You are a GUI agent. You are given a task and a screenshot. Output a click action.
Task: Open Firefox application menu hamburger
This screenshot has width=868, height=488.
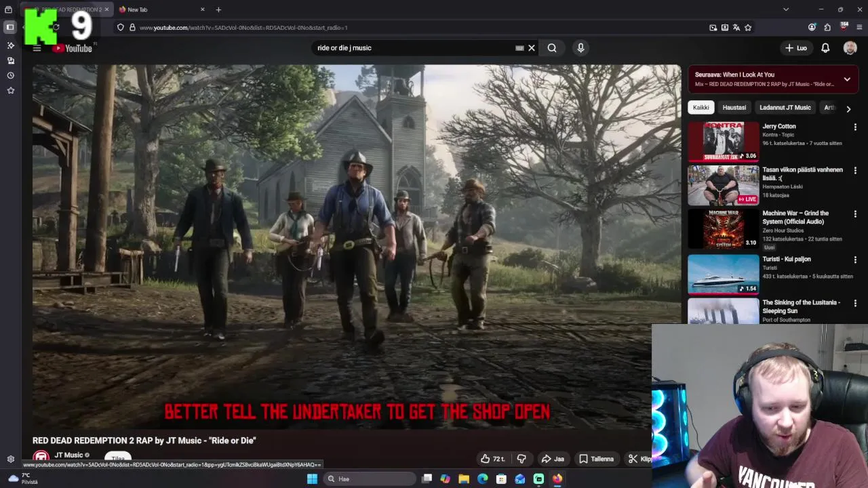860,28
